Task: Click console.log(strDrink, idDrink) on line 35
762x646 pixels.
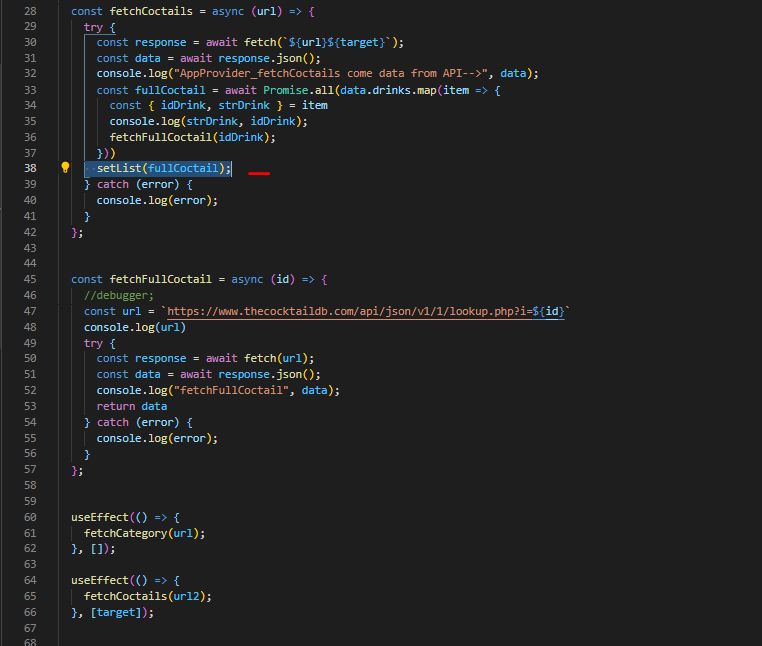Action: coord(208,122)
